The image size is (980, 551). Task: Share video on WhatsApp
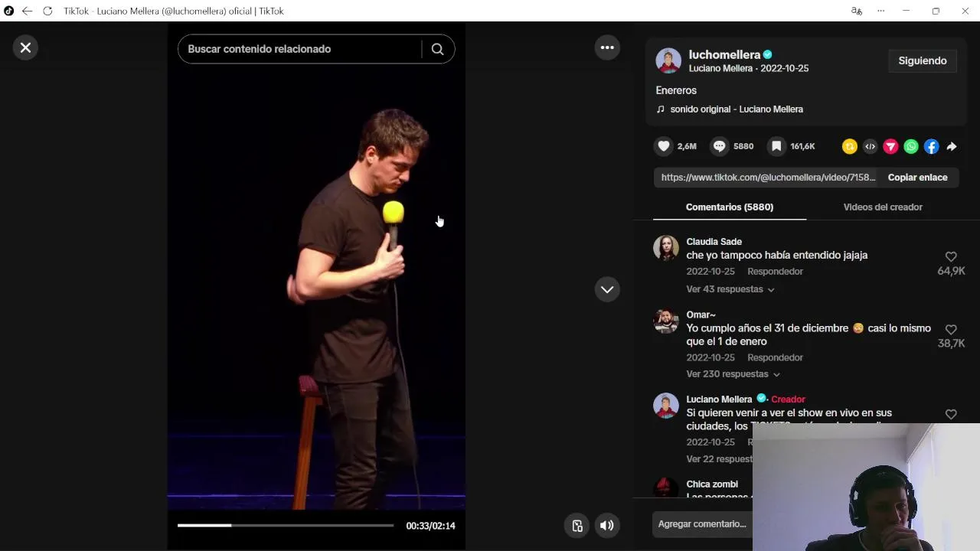(911, 146)
